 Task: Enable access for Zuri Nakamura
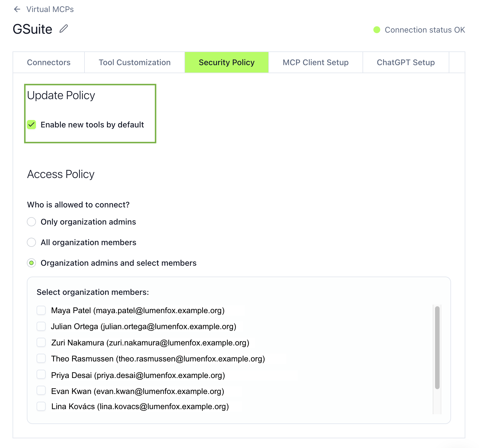pyautogui.click(x=41, y=342)
